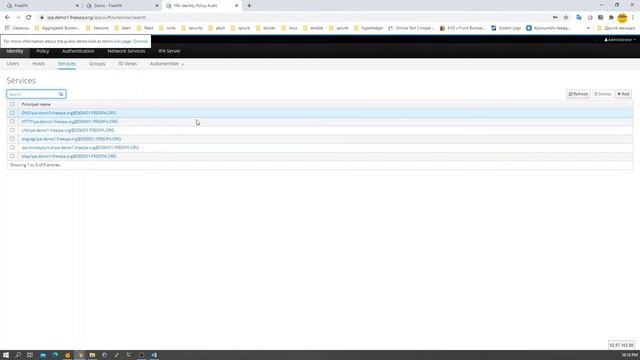Open Windows taskbar search
Image resolution: width=640 pixels, height=360 pixels.
[x=18, y=355]
